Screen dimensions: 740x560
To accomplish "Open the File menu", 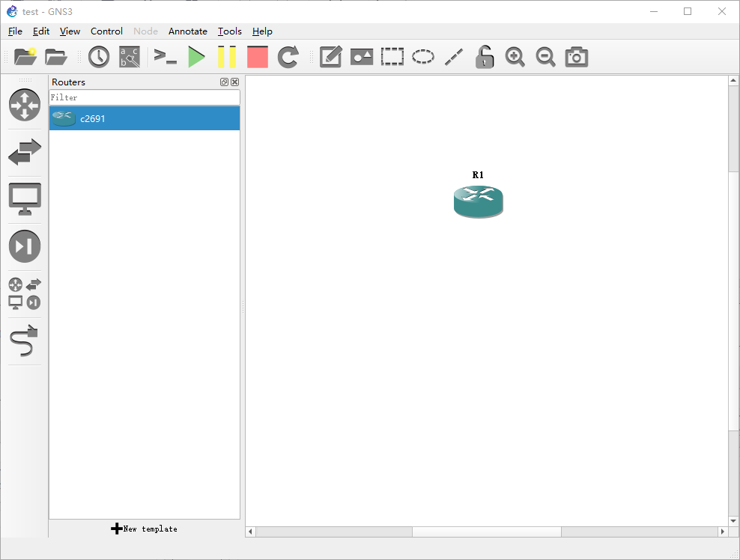I will (15, 31).
